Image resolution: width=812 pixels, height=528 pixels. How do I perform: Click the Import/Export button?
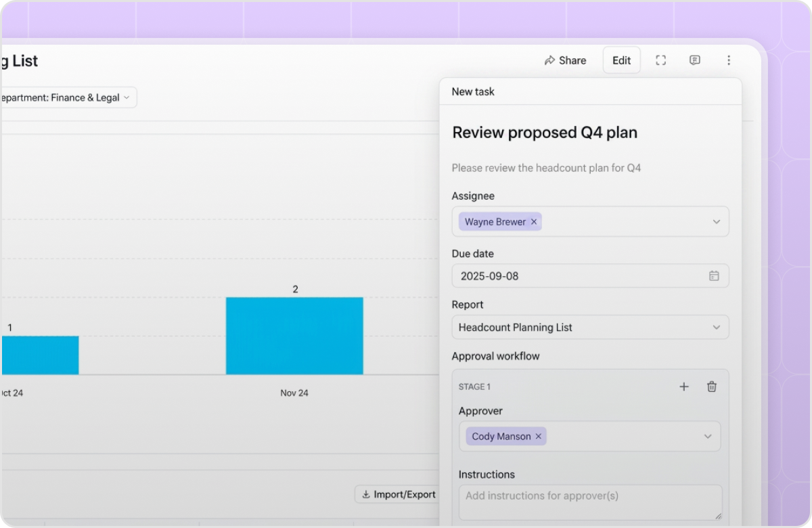point(398,494)
